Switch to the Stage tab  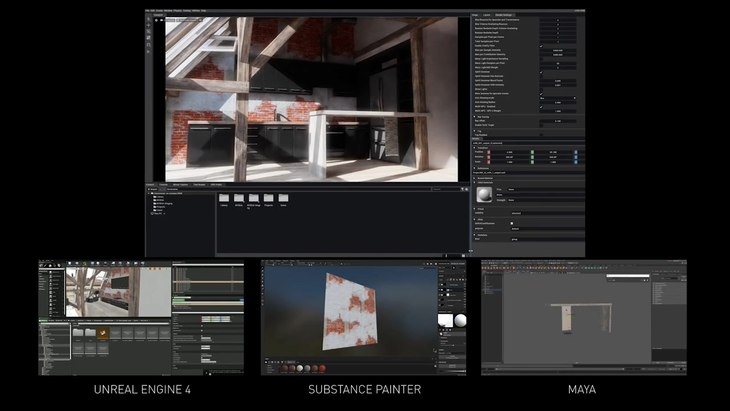tap(475, 15)
